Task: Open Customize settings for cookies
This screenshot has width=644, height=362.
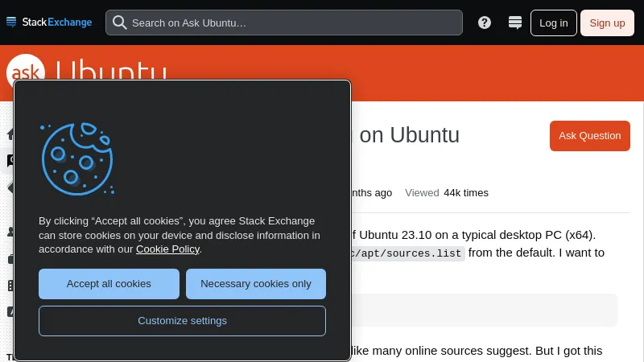Action: coord(182,321)
